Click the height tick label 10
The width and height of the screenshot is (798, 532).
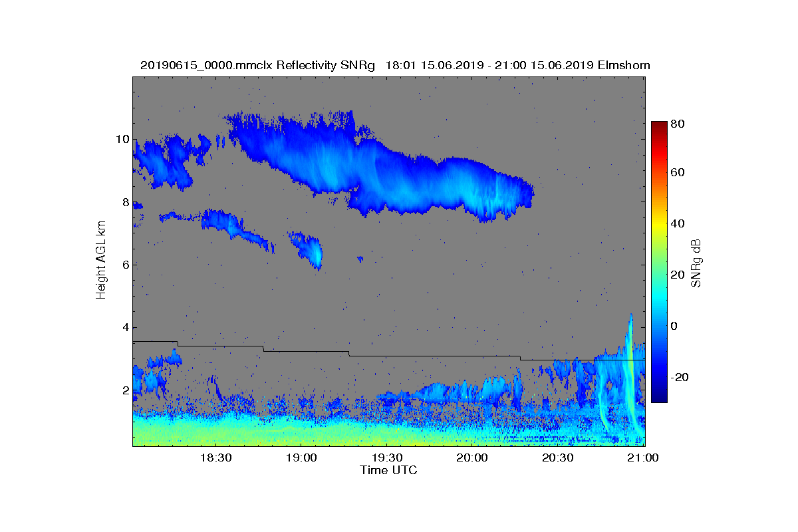122,140
